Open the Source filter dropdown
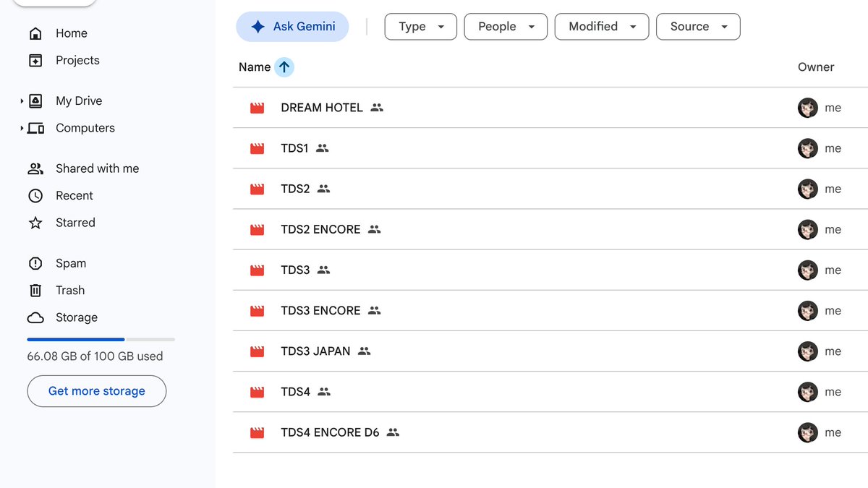This screenshot has height=488, width=868. click(x=698, y=27)
